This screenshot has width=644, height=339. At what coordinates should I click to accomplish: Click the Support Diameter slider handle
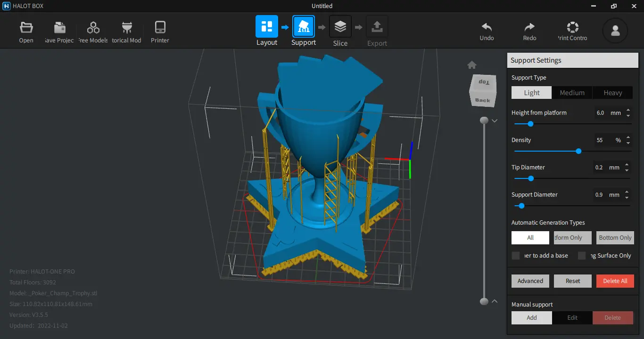coord(521,206)
